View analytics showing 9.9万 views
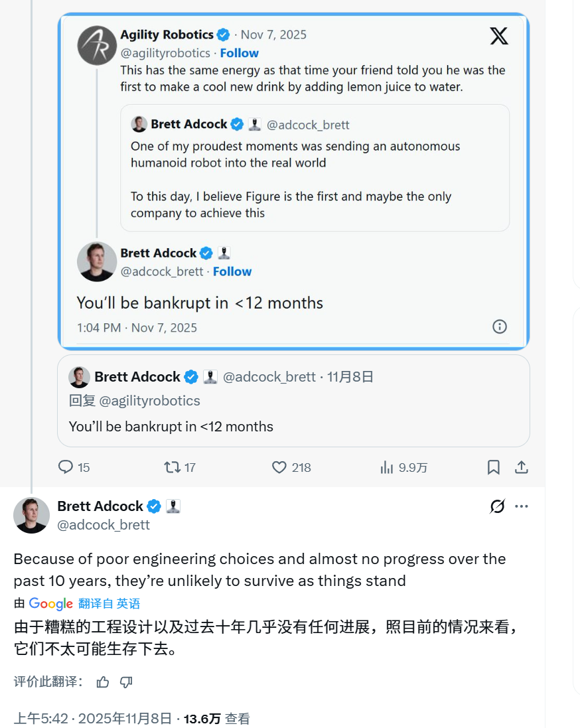580x728 pixels. point(387,467)
